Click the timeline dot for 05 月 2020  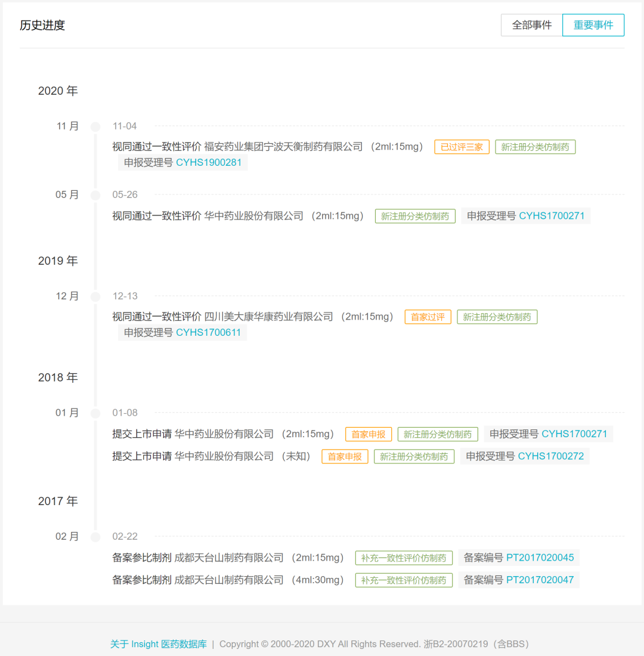95,196
